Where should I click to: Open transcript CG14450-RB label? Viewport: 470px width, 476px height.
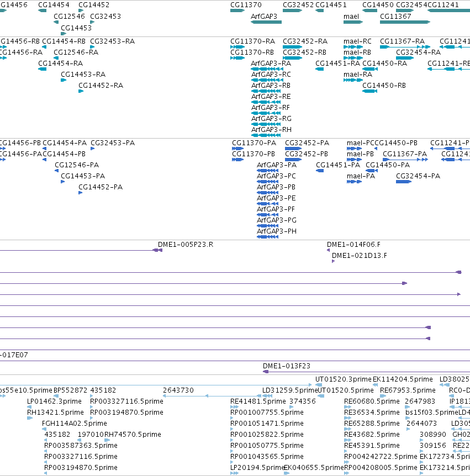coord(384,86)
